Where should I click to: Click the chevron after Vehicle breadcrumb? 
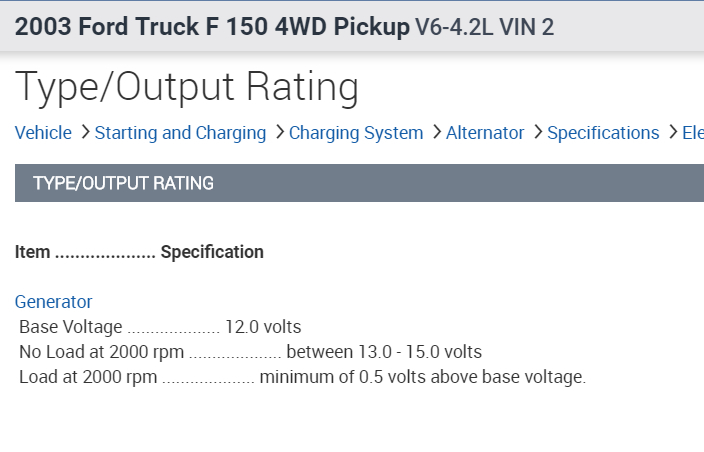[x=85, y=132]
